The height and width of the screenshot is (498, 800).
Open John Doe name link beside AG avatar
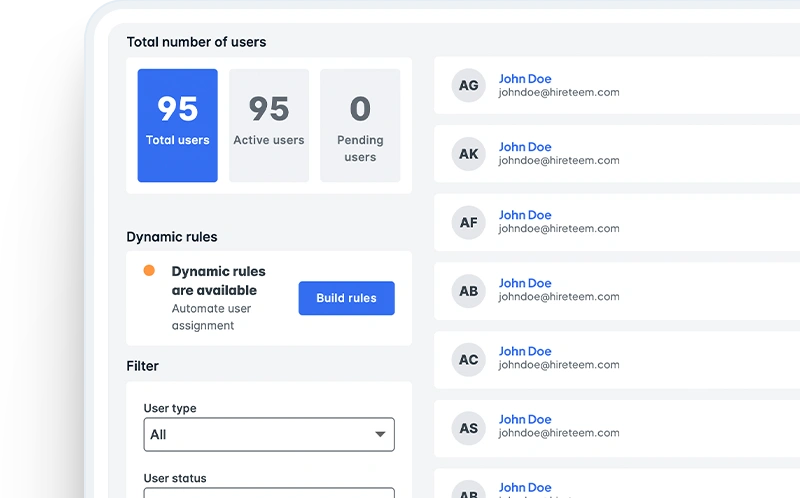pos(525,79)
